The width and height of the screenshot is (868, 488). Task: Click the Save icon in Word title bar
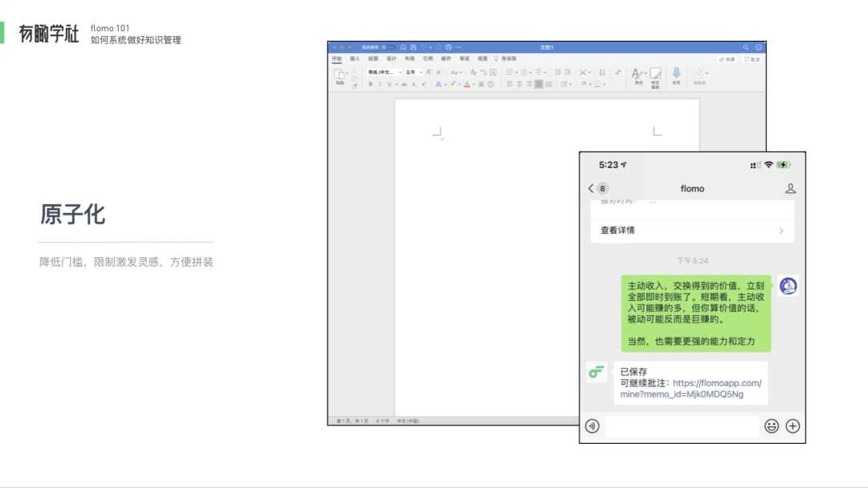413,47
